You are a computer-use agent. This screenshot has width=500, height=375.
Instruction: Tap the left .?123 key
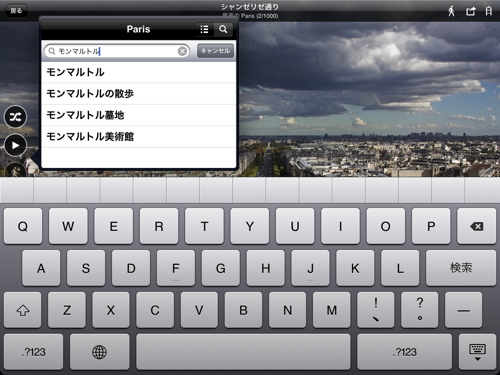point(33,352)
